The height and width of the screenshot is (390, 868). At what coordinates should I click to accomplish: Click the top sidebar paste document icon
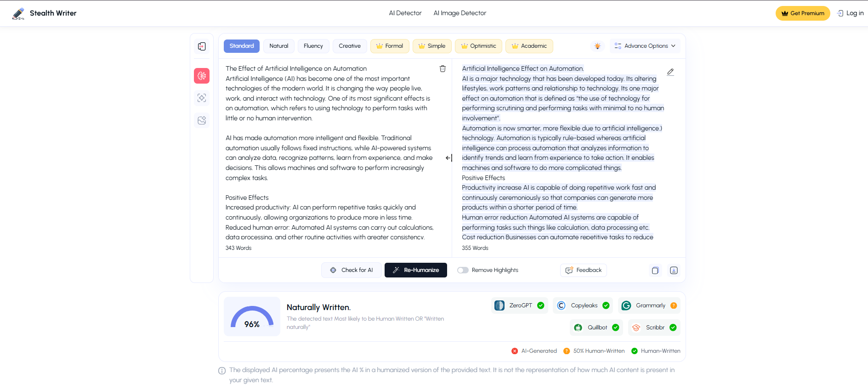pyautogui.click(x=202, y=46)
